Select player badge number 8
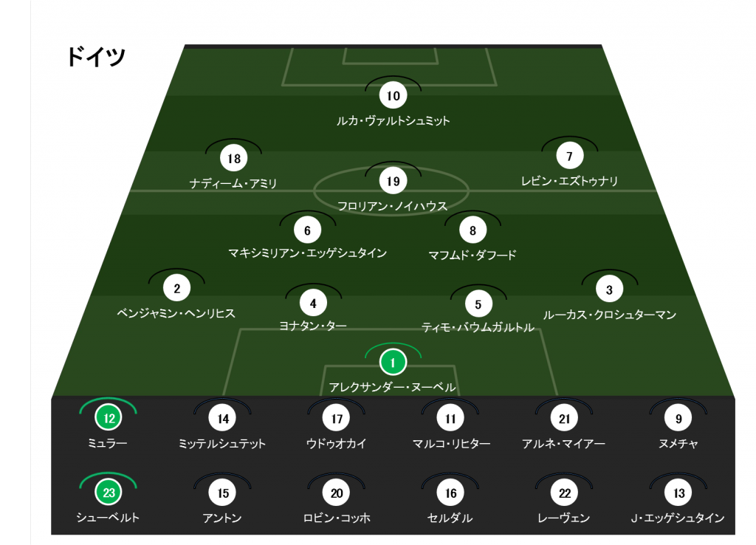756x545 pixels. click(x=472, y=230)
